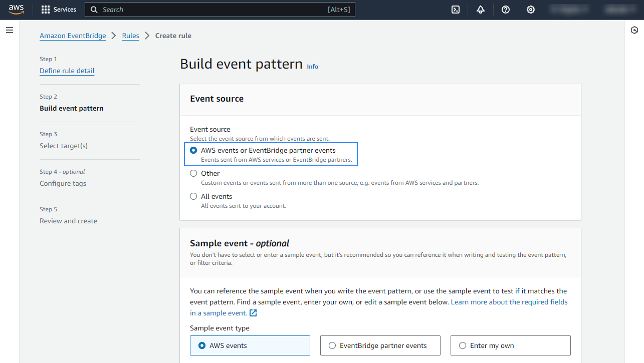
Task: Go to Amazon EventBridge breadcrumb
Action: click(x=73, y=36)
